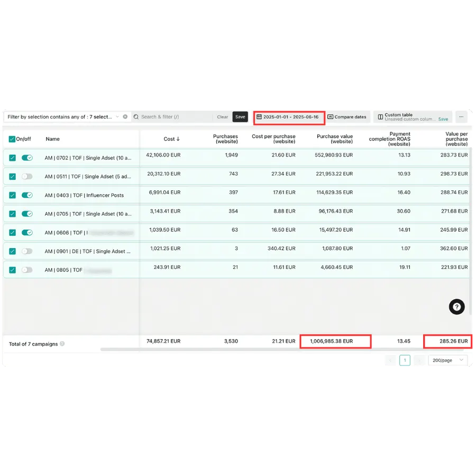Screen dimensions: 476x476
Task: Select page 1 in the pagination
Action: click(405, 360)
